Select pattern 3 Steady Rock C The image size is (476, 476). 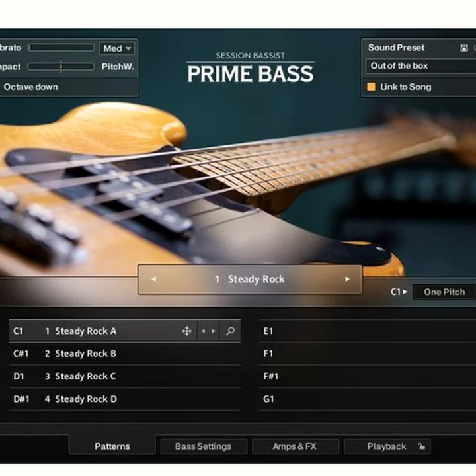coord(125,376)
